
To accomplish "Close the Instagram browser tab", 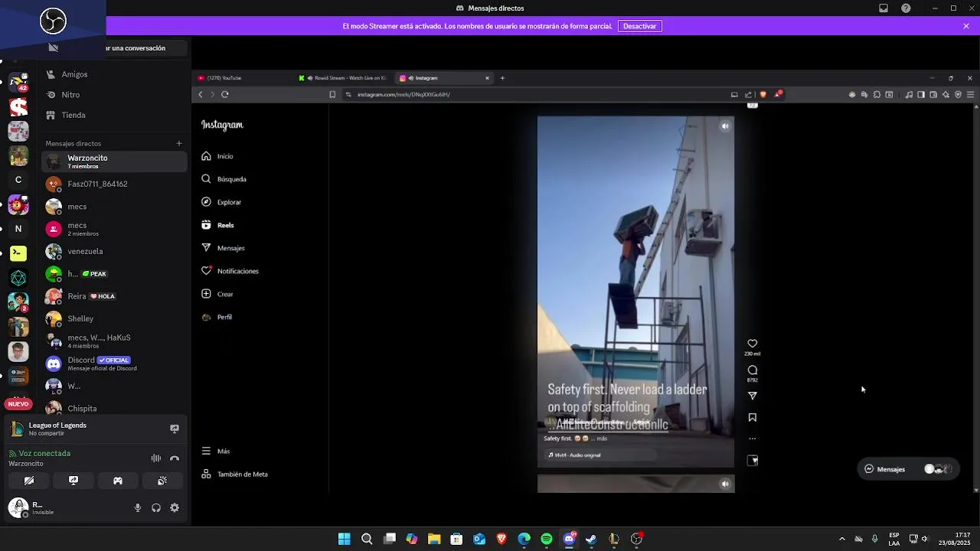I will (487, 78).
